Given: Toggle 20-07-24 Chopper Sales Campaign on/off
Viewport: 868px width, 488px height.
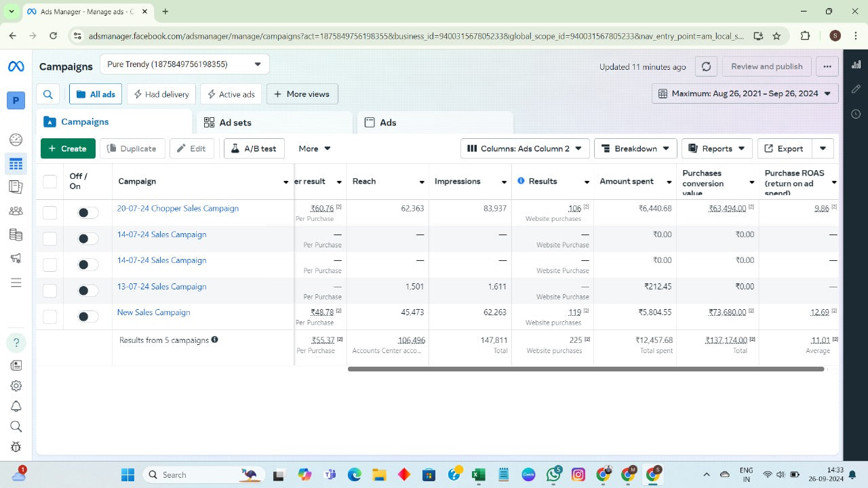Looking at the screenshot, I should coord(87,213).
